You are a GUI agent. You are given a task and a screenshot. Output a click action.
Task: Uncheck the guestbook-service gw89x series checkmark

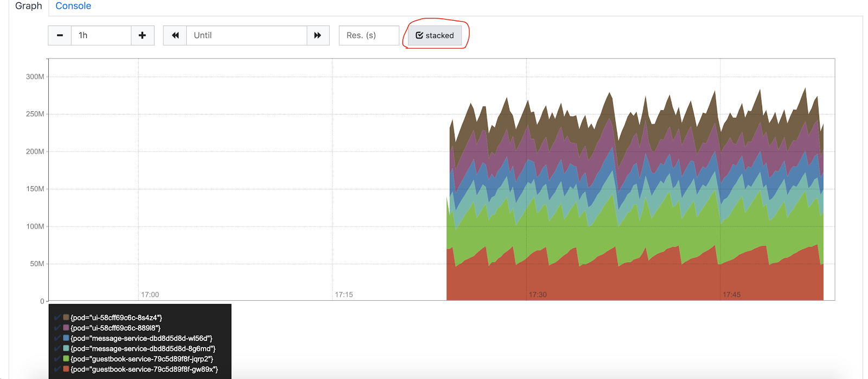pos(58,369)
